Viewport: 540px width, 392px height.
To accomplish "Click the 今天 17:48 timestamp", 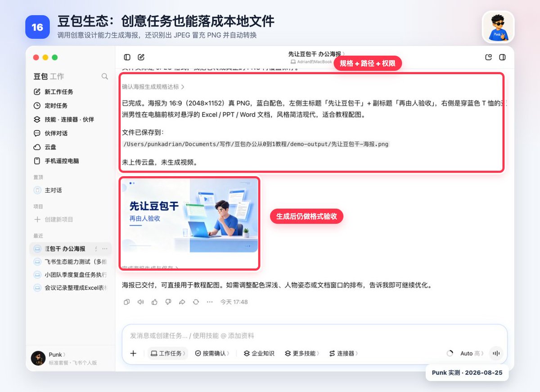I will pos(234,302).
